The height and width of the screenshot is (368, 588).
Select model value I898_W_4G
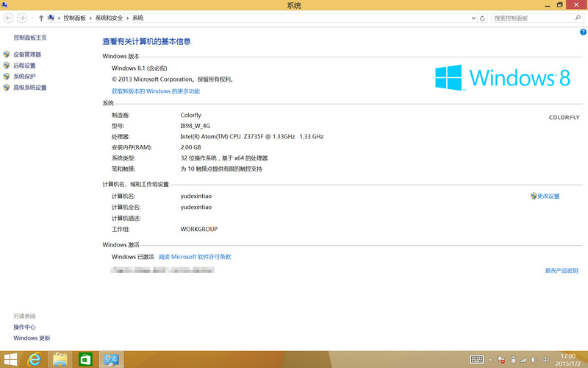(x=195, y=126)
